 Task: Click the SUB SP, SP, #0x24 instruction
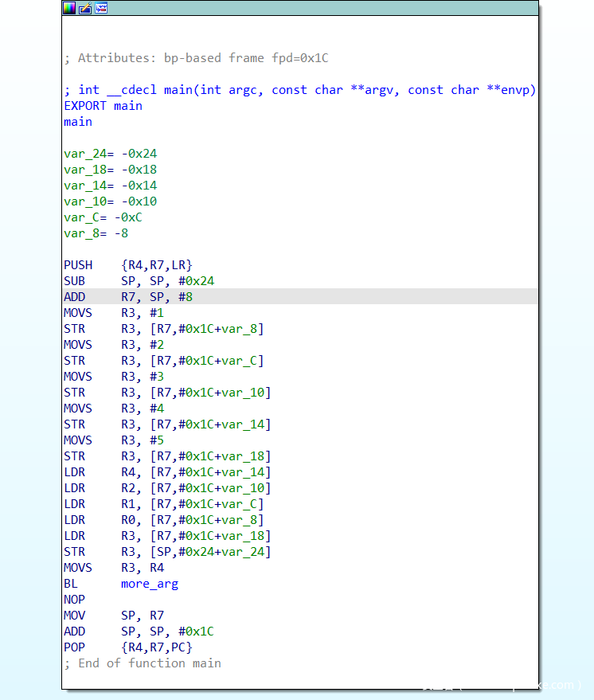[x=139, y=281]
